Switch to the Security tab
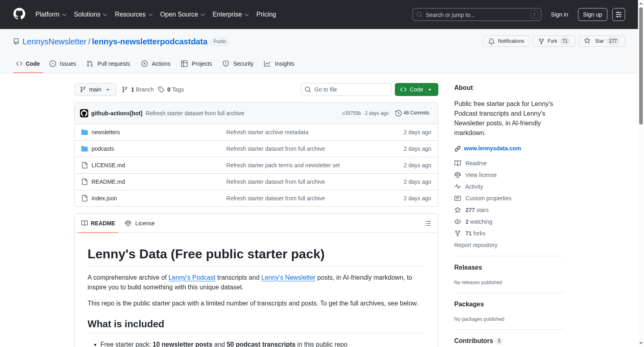 click(x=238, y=64)
